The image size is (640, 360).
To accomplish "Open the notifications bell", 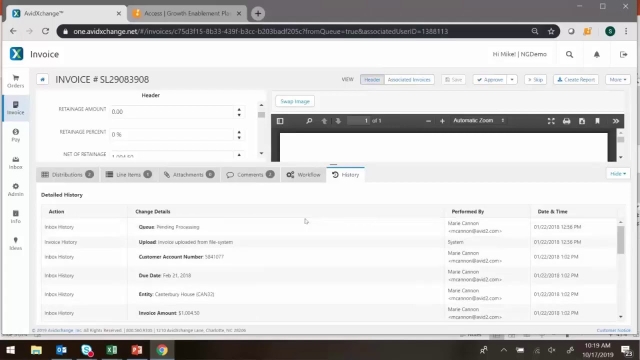I will click(597, 54).
